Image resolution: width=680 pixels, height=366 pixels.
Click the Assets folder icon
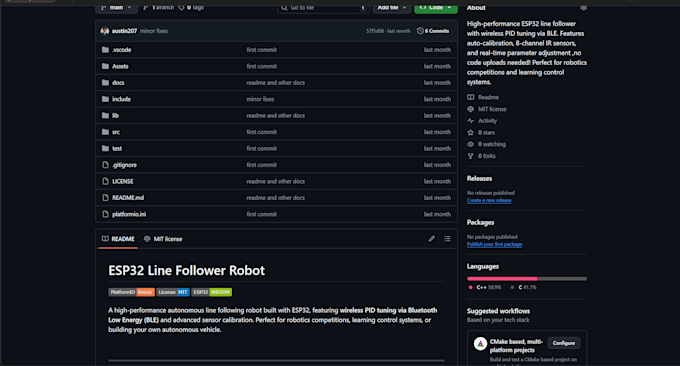(x=105, y=66)
